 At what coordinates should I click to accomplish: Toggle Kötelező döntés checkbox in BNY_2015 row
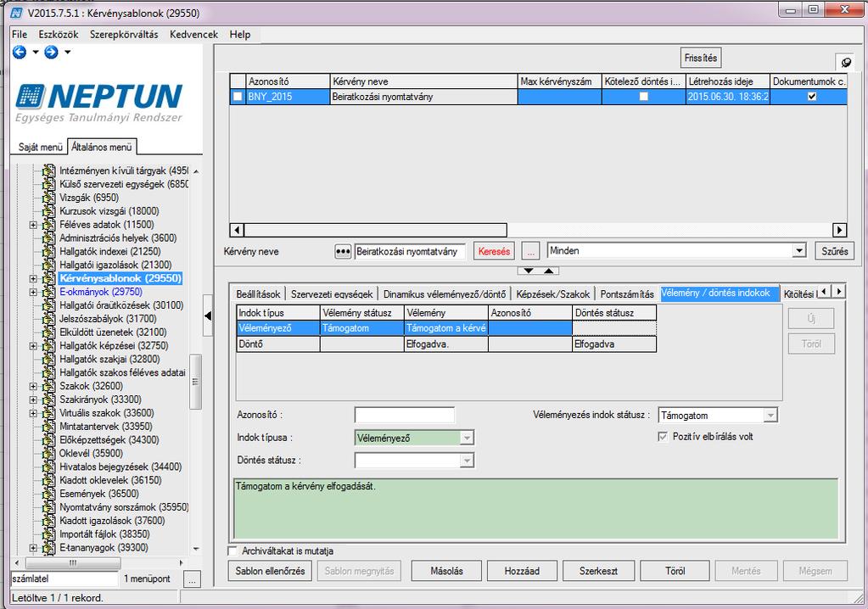643,96
